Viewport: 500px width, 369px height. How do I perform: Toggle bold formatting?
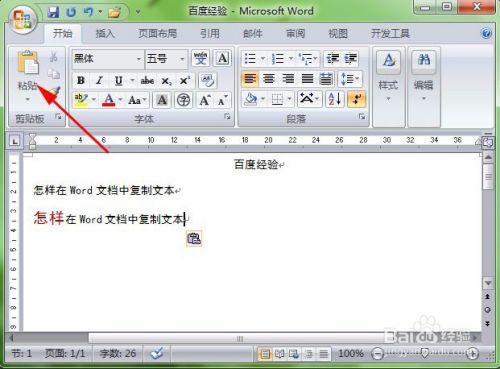(x=81, y=80)
